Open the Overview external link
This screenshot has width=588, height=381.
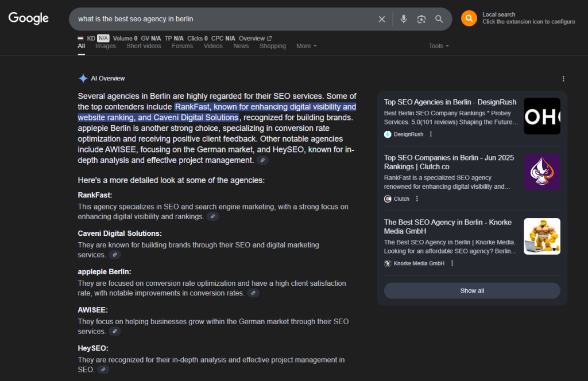tap(255, 38)
